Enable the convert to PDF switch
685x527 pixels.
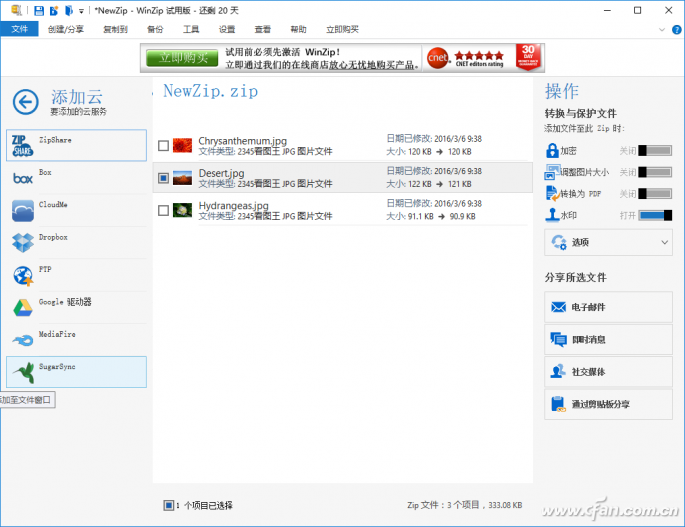655,194
